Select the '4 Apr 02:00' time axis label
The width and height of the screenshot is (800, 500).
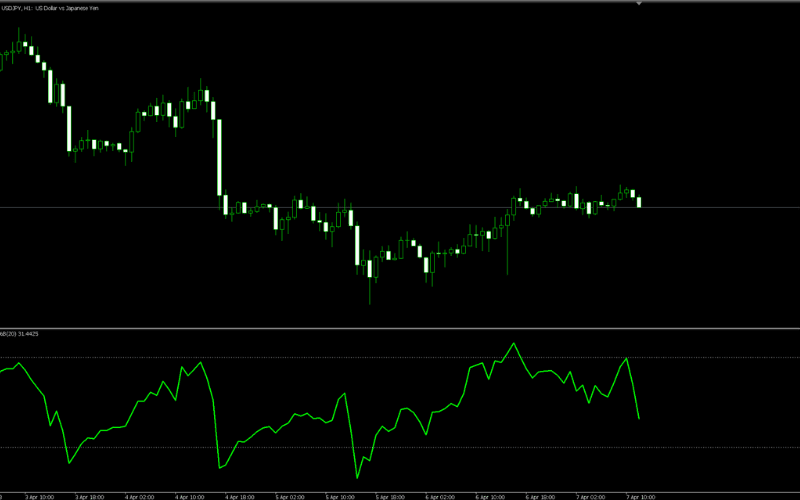tap(138, 495)
